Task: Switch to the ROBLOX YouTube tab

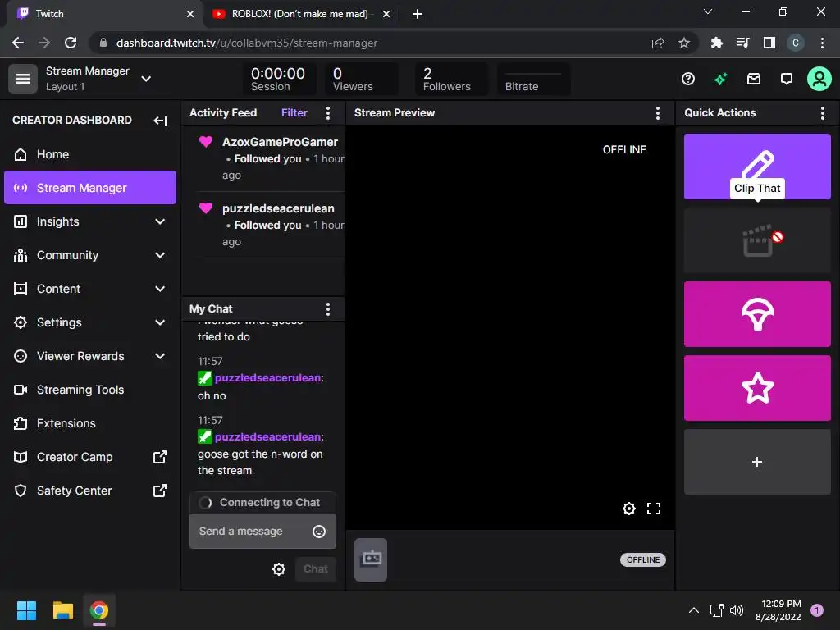Action: pos(299,14)
